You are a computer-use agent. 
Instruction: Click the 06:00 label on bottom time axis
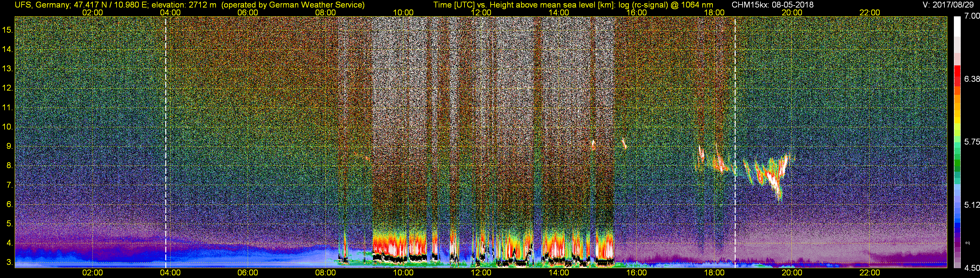(248, 273)
